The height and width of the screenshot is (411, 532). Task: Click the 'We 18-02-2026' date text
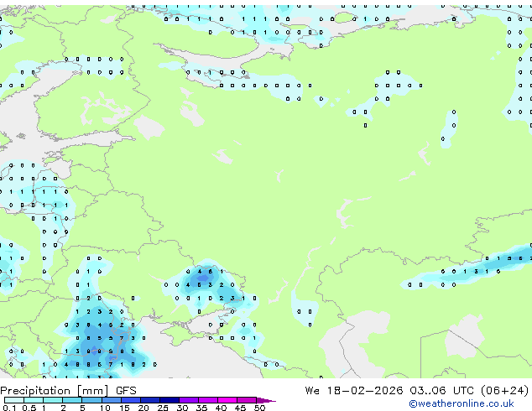point(354,391)
